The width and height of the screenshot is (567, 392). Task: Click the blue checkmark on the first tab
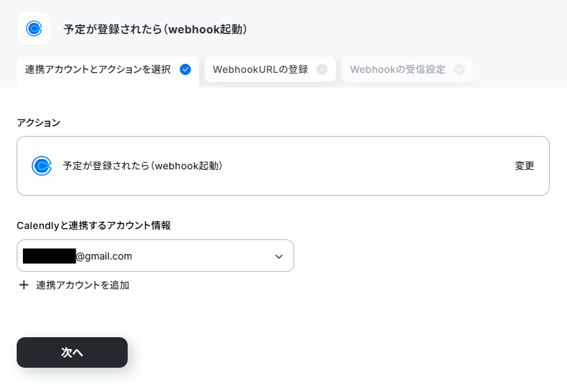coord(185,69)
